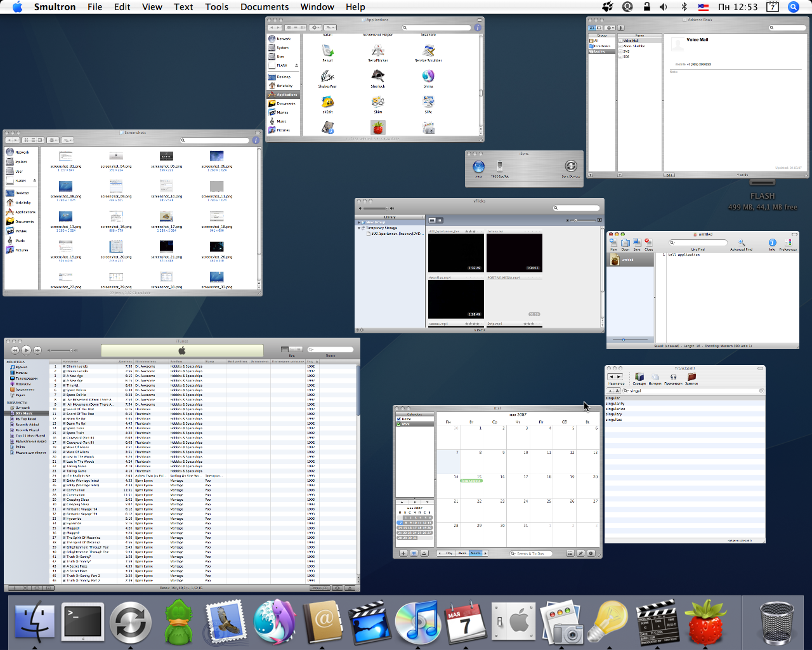The height and width of the screenshot is (650, 812).
Task: Toggle Work calendar checkbox in iCal
Action: point(398,424)
